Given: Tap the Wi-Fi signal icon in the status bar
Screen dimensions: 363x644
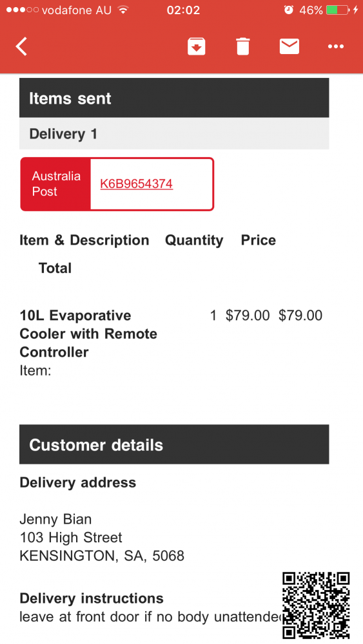Looking at the screenshot, I should pos(123,10).
